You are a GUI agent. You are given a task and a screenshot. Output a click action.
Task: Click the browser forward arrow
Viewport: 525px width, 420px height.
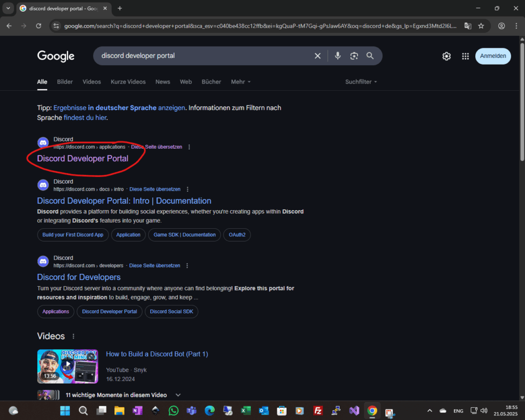[24, 26]
